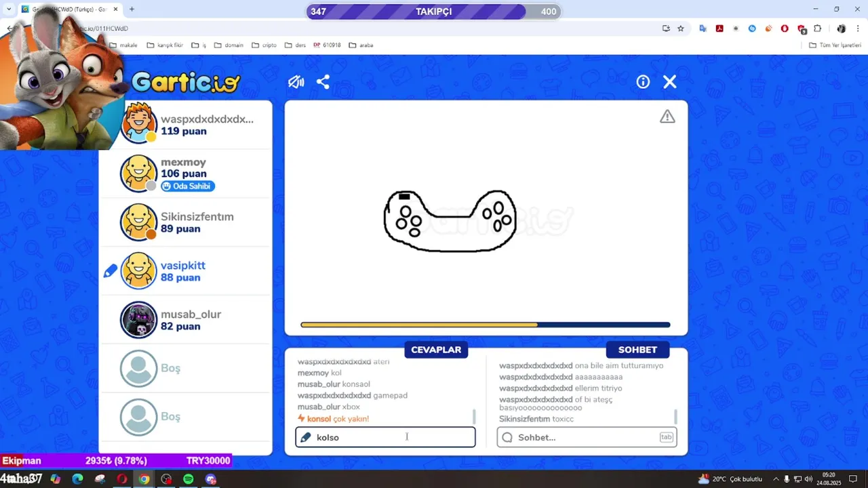Close the Garticio browser tab
The image size is (868, 488).
[115, 9]
